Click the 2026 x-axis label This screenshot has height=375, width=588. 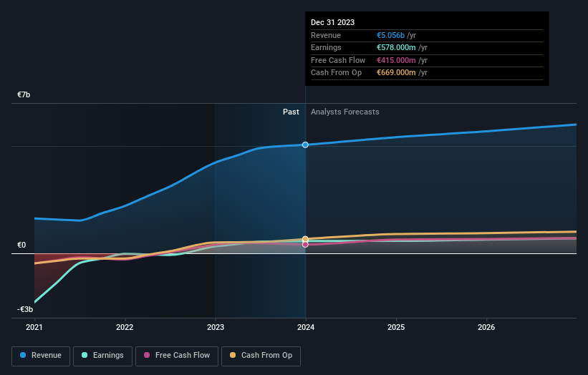pos(486,327)
